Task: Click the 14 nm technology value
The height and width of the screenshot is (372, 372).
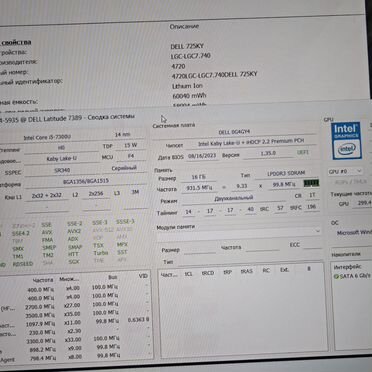Action: (x=123, y=135)
